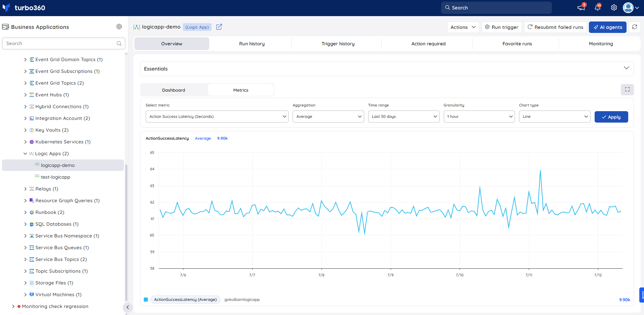The width and height of the screenshot is (644, 315).
Task: Open the Actions dropdown menu
Action: [463, 27]
